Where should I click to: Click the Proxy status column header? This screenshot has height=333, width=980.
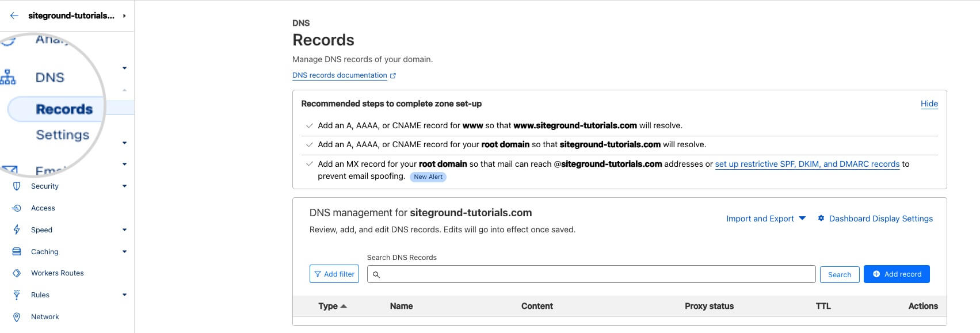(x=709, y=306)
